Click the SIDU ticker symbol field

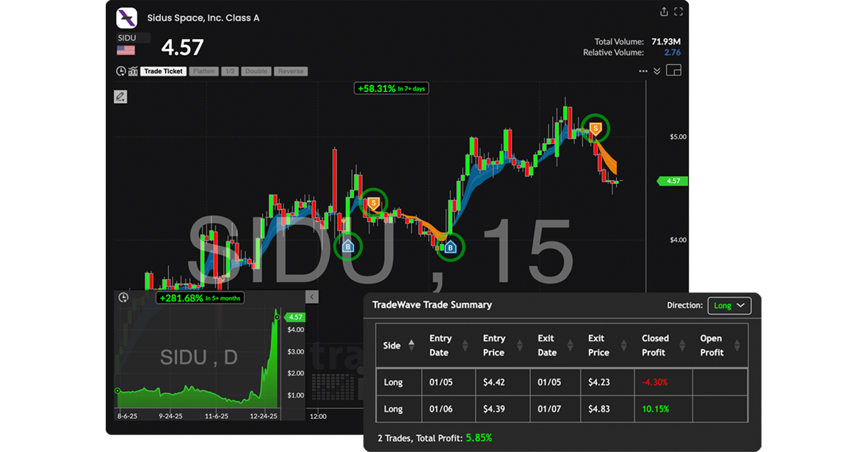tap(133, 37)
